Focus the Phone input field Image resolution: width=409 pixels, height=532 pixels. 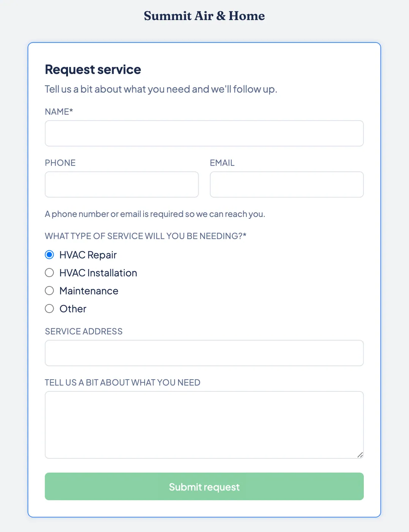[x=122, y=184]
